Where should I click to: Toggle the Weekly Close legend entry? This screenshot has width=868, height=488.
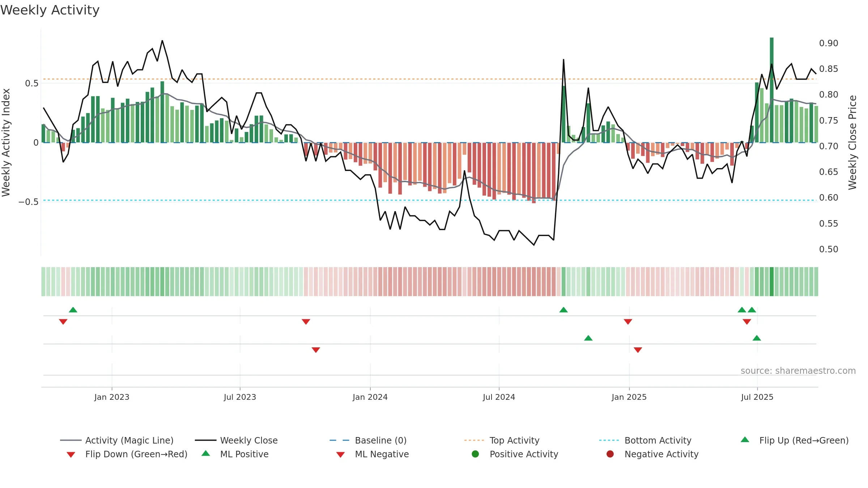(236, 440)
